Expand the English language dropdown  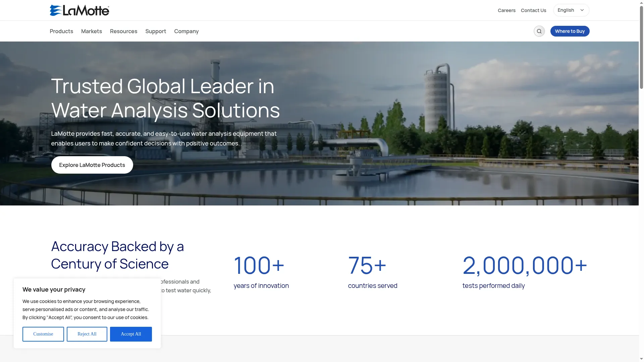click(571, 10)
